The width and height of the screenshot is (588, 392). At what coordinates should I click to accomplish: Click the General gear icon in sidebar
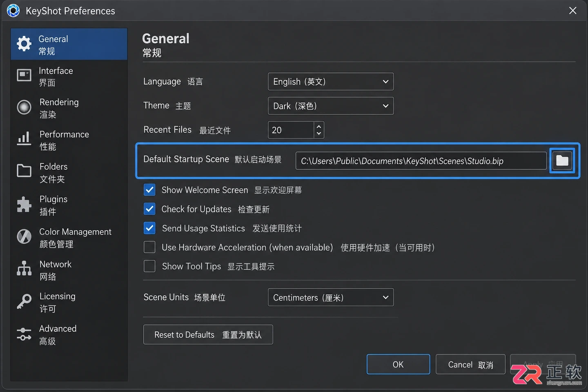click(x=24, y=44)
